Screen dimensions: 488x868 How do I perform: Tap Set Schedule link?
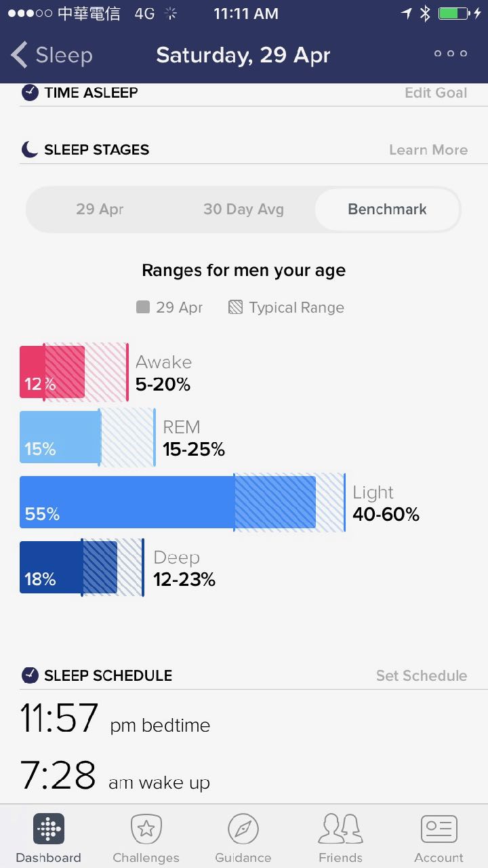click(x=422, y=675)
